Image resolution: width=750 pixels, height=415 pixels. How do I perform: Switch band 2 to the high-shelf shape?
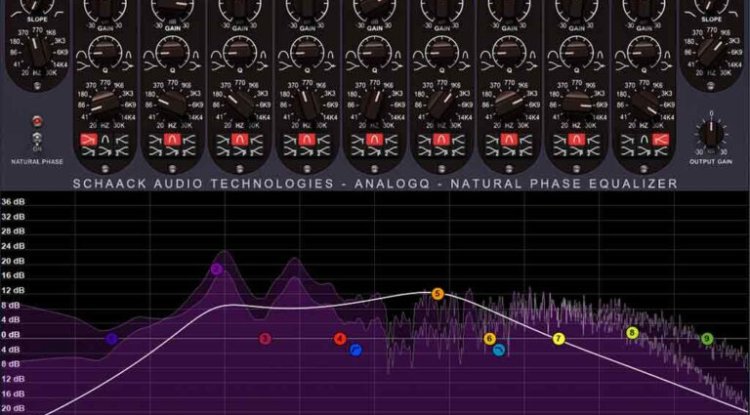[188, 140]
